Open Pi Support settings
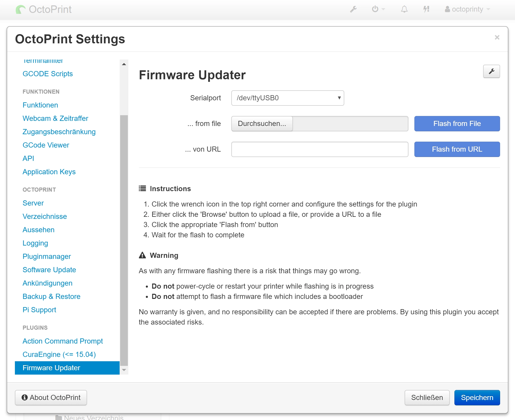 39,310
